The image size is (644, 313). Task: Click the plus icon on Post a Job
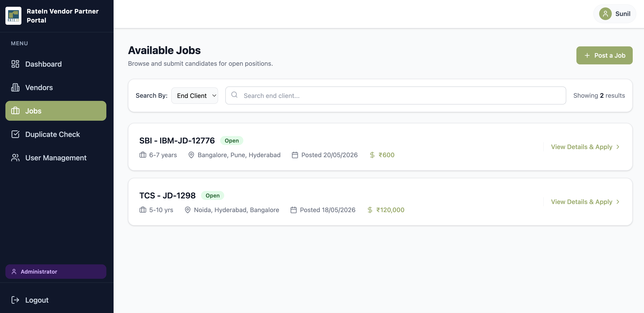click(587, 55)
